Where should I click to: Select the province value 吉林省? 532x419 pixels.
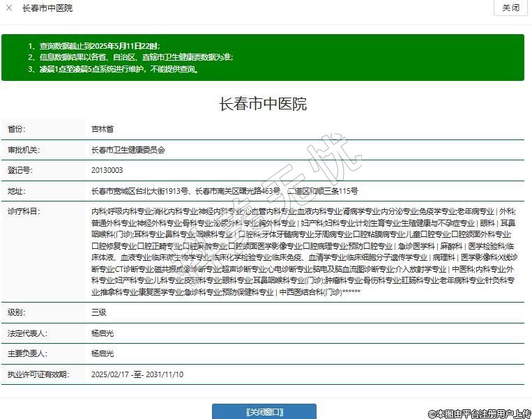coord(102,130)
